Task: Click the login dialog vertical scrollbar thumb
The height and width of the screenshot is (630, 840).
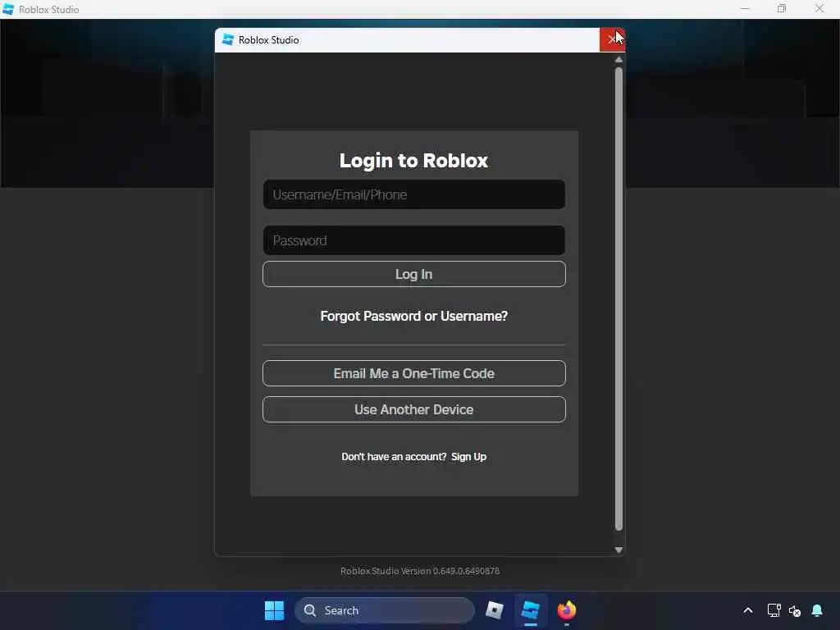Action: [619, 299]
